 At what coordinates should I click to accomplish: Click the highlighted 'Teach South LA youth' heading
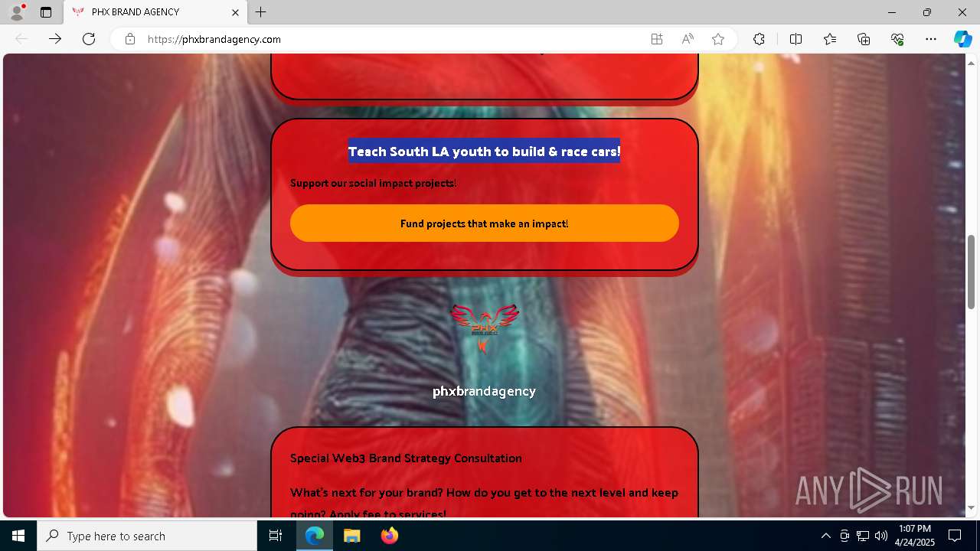coord(485,151)
